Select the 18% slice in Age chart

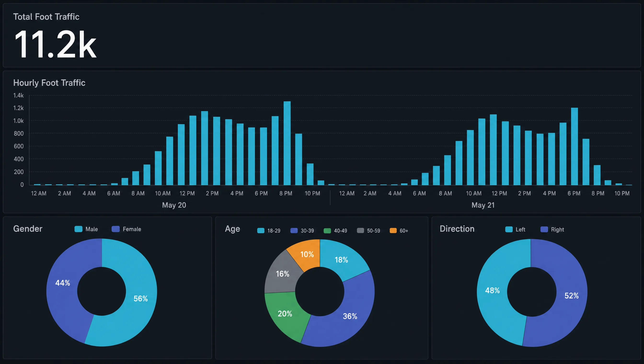coord(341,260)
